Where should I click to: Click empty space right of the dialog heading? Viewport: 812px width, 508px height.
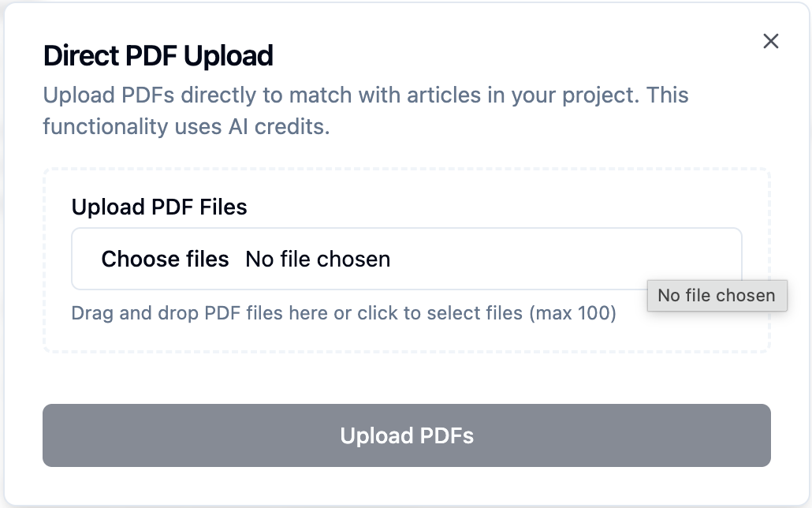[x=512, y=56]
